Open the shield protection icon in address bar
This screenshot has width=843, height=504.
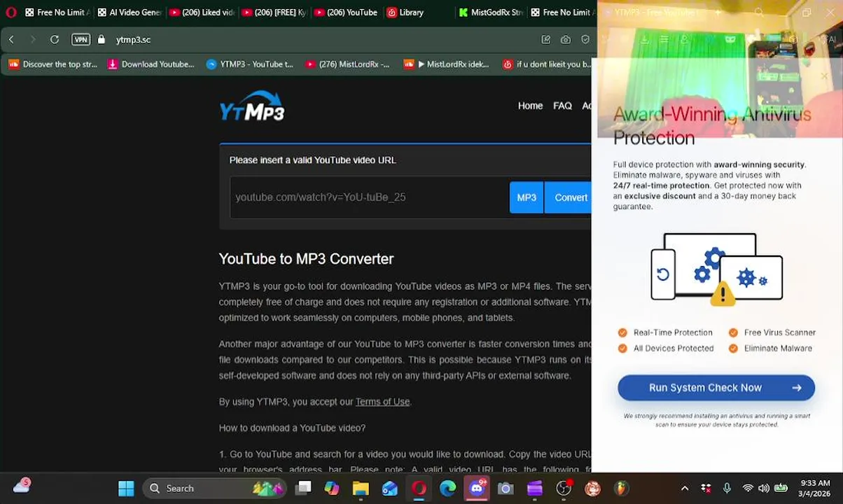coord(585,40)
